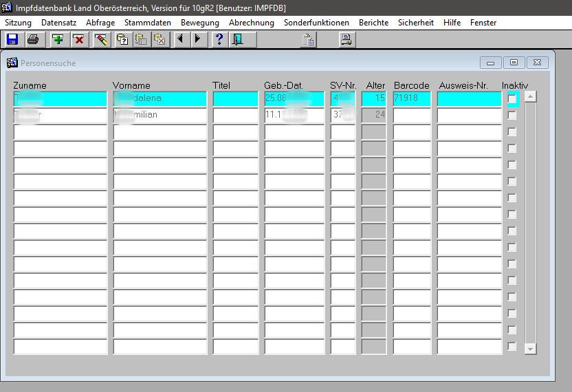Click the printer icon in toolbar
This screenshot has width=572, height=392.
coord(33,39)
